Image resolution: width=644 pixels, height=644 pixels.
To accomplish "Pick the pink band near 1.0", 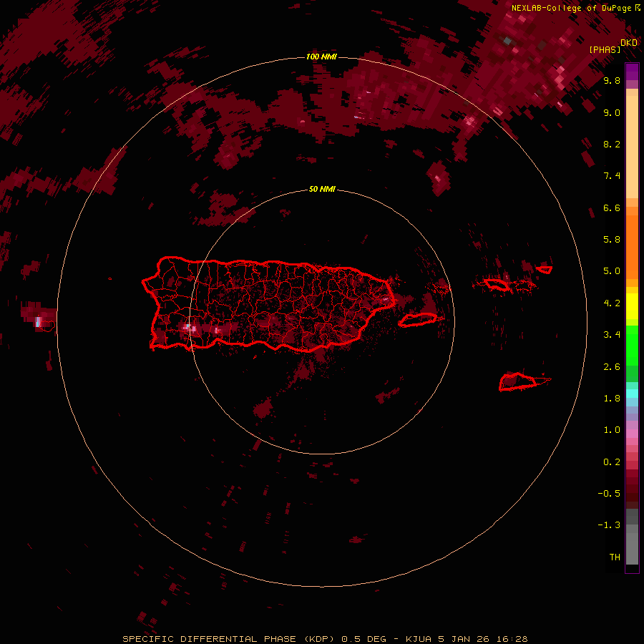I will (632, 434).
